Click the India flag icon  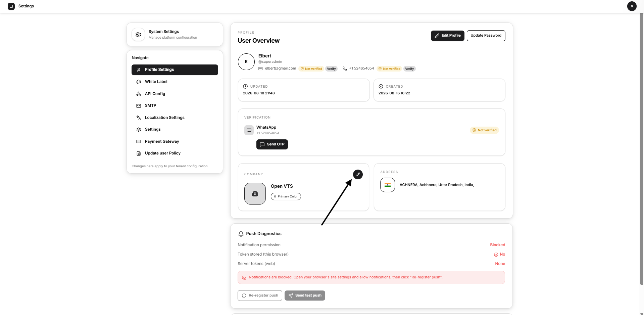pyautogui.click(x=388, y=185)
